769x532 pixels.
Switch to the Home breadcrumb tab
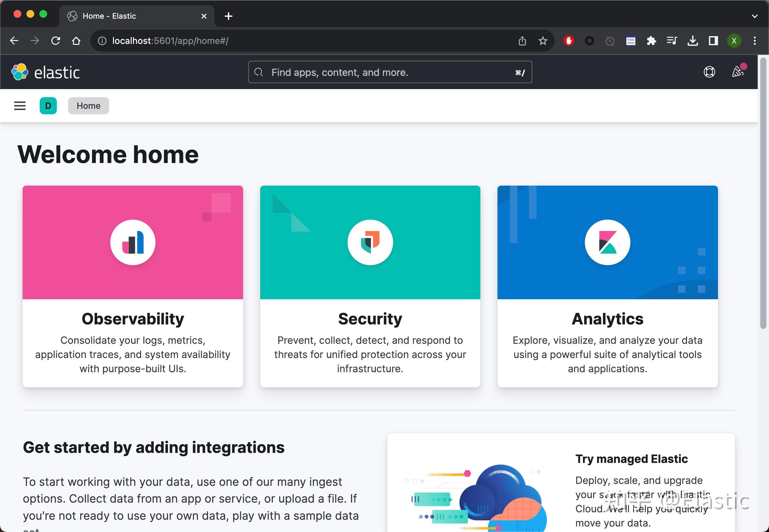(88, 106)
